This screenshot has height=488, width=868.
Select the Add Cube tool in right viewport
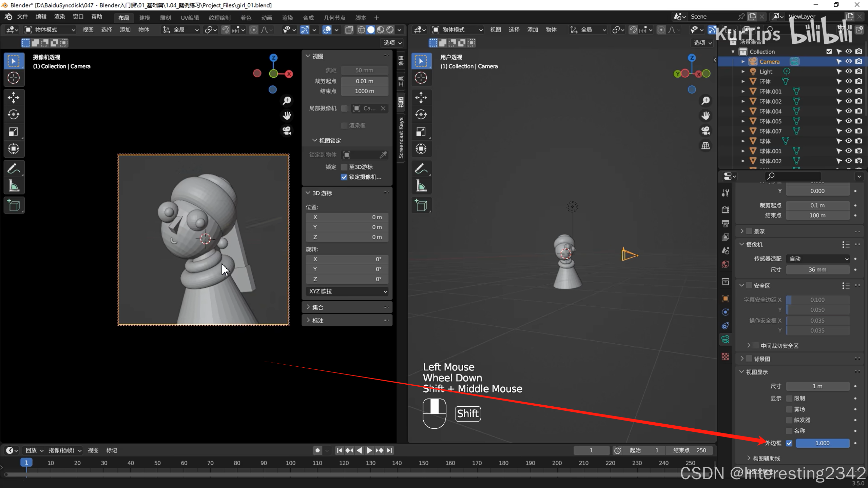[x=421, y=205]
